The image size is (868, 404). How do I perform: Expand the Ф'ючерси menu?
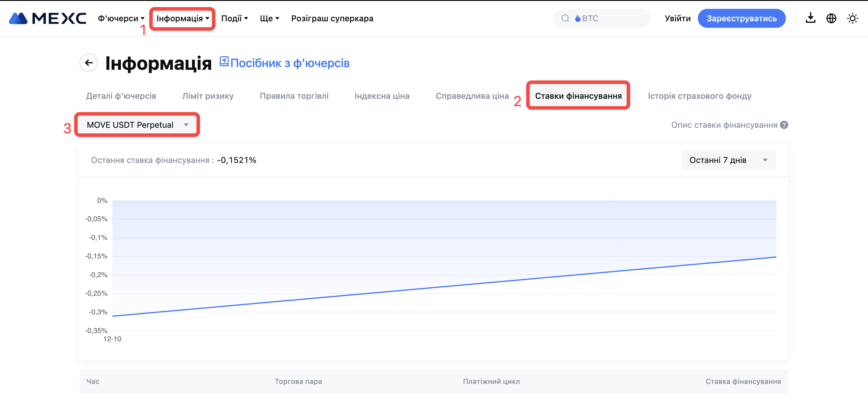(x=121, y=19)
